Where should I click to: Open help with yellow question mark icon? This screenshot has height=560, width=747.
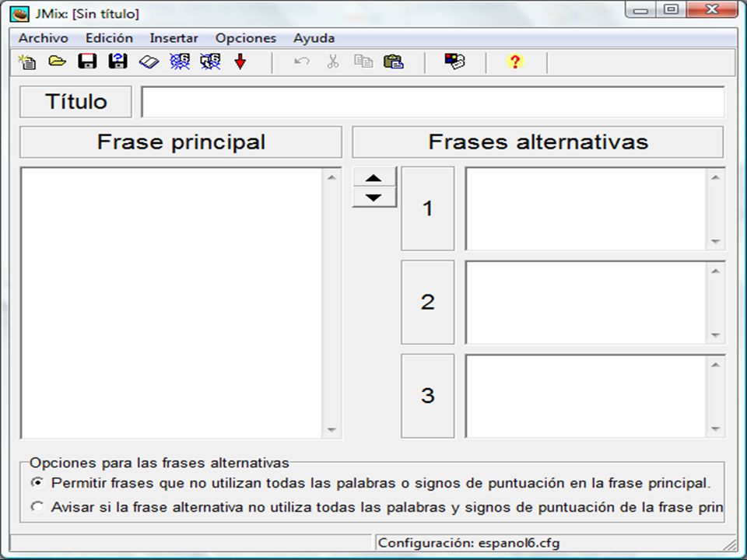coord(515,61)
